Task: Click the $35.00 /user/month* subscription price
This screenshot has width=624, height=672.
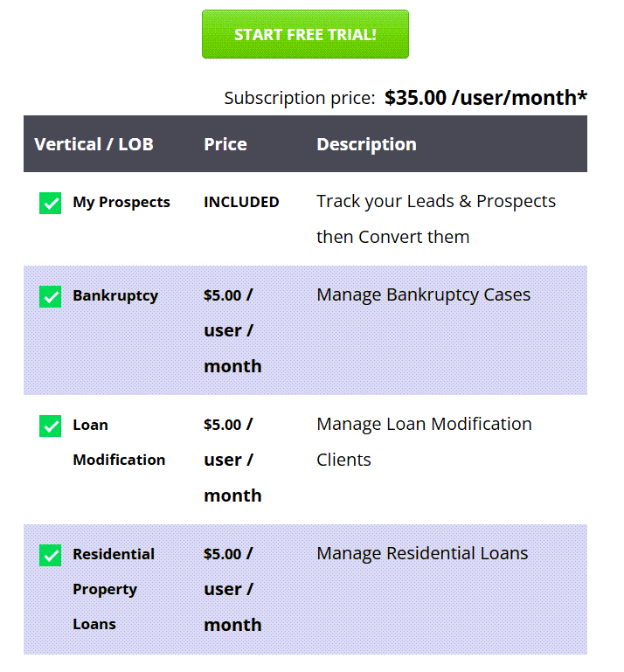Action: (485, 97)
